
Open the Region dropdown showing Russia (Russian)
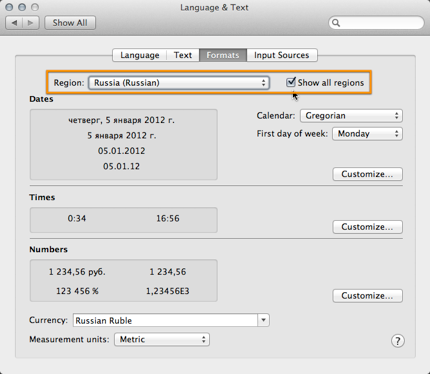[179, 83]
